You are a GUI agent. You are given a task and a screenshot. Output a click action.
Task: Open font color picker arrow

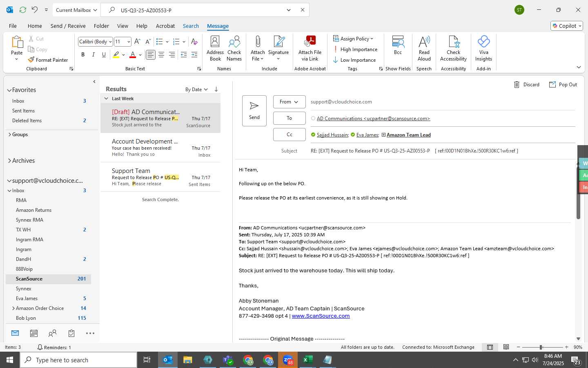[140, 55]
